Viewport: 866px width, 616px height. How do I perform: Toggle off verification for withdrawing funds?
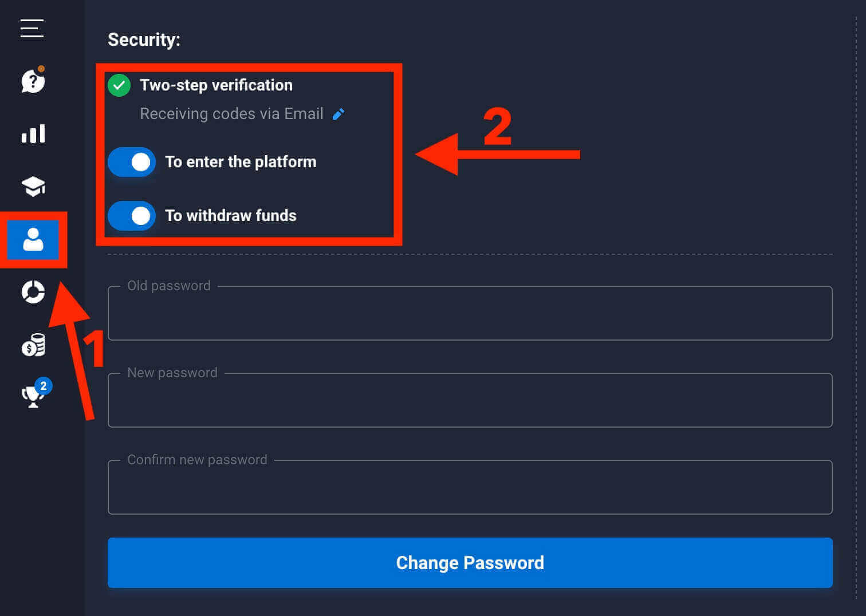pos(131,216)
